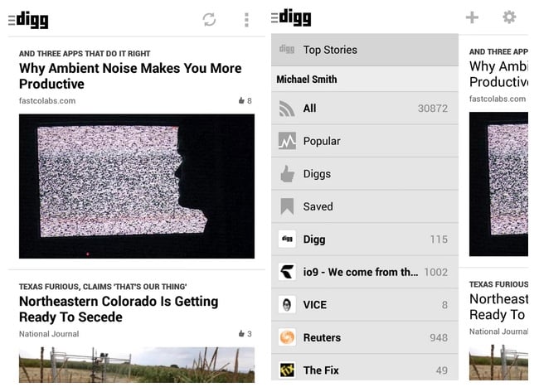Viewport: 539px width, 392px height.
Task: Open the Reuters feed
Action: (x=365, y=338)
